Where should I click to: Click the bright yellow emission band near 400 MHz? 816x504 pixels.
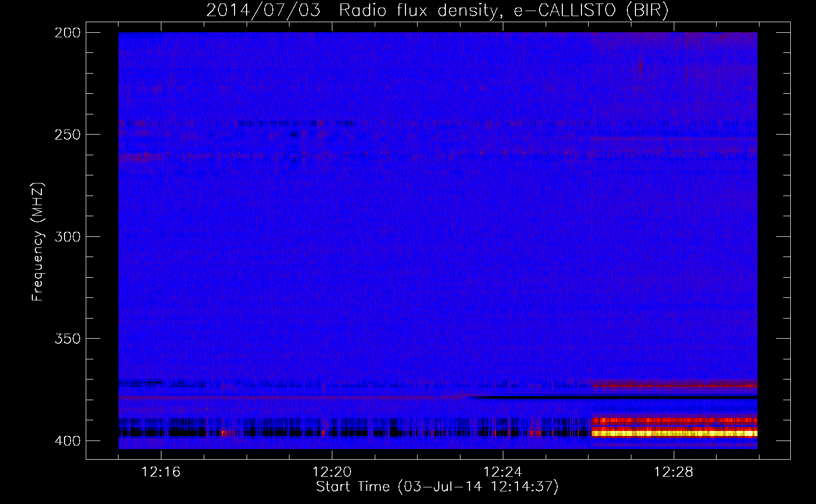coord(674,433)
